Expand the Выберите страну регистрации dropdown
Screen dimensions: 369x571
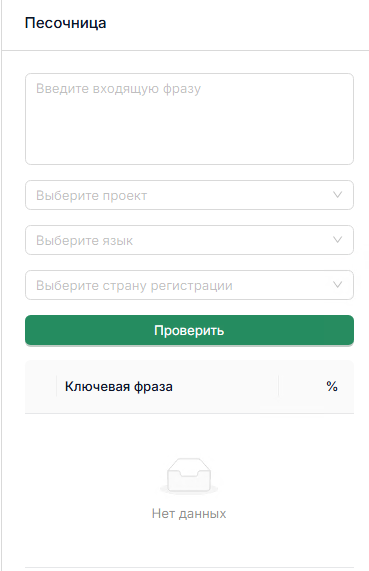189,285
